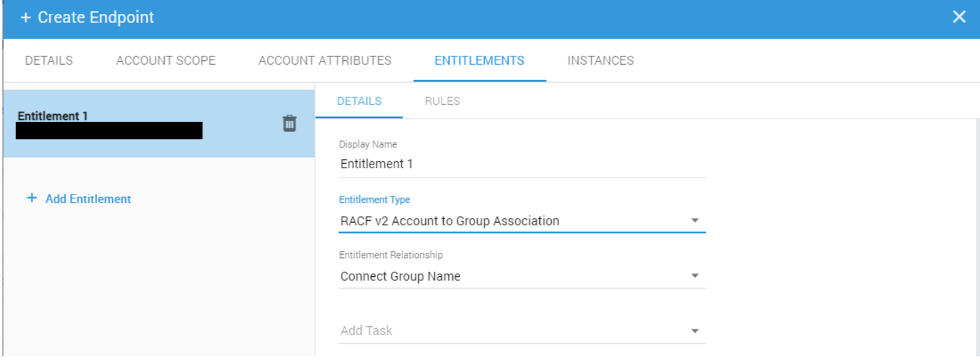Viewport: 980px width, 364px height.
Task: Click the plus icon beside Add Entitlement
Action: click(x=31, y=199)
